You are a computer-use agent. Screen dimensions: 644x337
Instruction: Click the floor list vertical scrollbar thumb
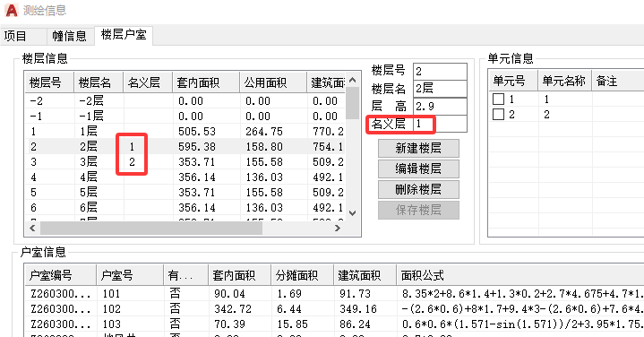click(x=352, y=104)
